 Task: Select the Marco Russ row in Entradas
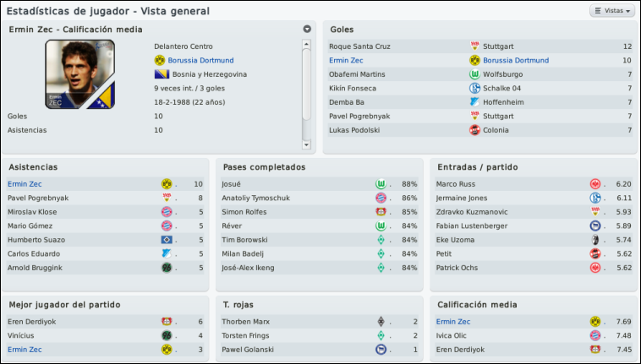point(534,184)
